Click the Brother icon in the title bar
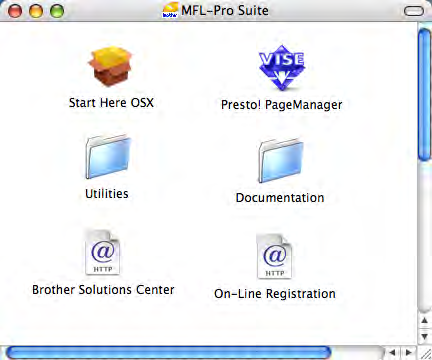This screenshot has height=360, width=432. pos(170,10)
